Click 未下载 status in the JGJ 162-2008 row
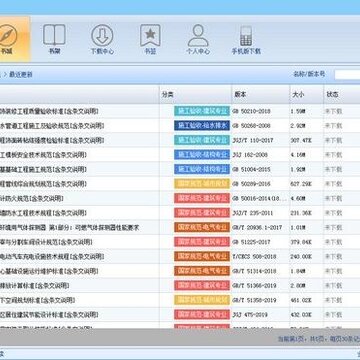 pyautogui.click(x=333, y=155)
